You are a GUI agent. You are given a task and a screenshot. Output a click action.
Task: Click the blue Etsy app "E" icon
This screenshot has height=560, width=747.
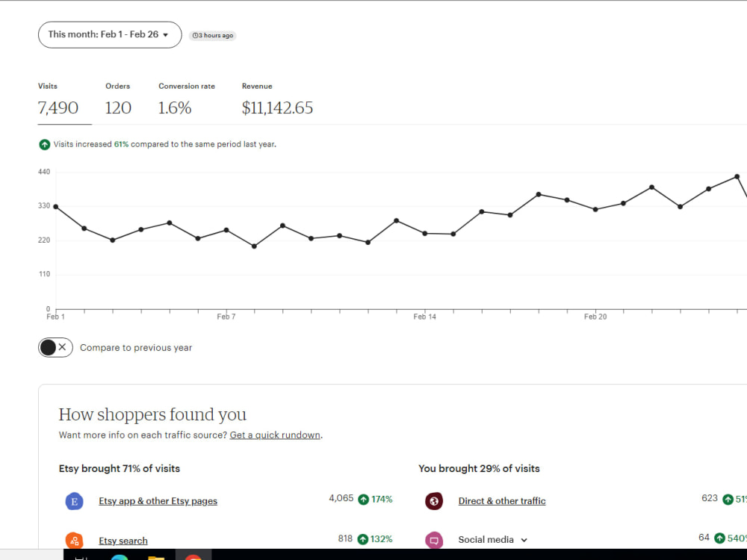[x=74, y=502]
